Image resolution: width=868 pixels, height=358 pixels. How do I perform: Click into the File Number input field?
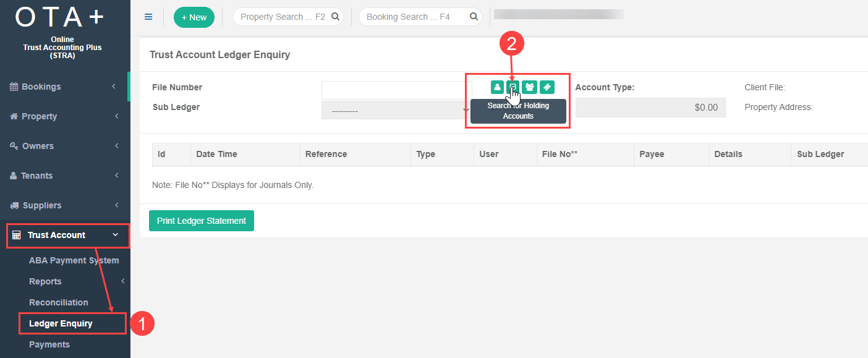396,90
